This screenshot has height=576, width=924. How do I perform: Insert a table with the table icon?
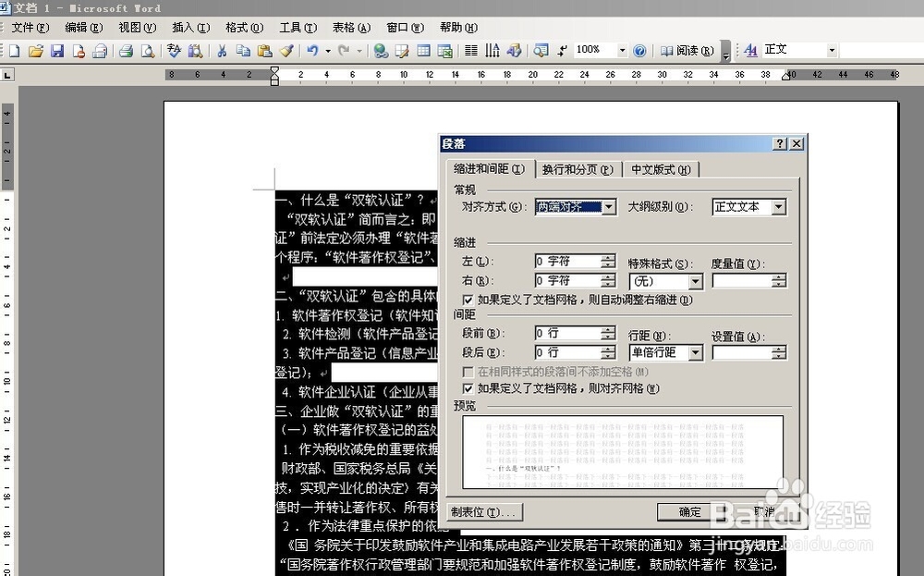click(423, 51)
